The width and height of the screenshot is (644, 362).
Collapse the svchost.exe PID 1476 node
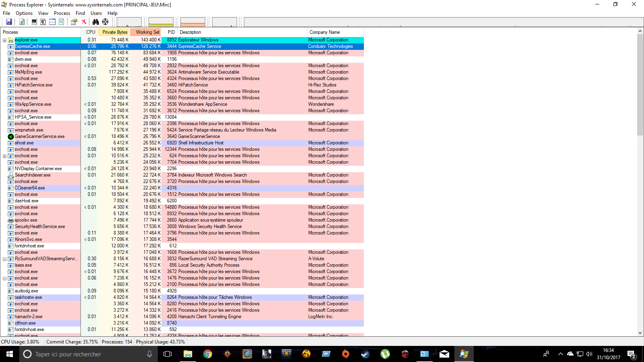click(x=4, y=278)
